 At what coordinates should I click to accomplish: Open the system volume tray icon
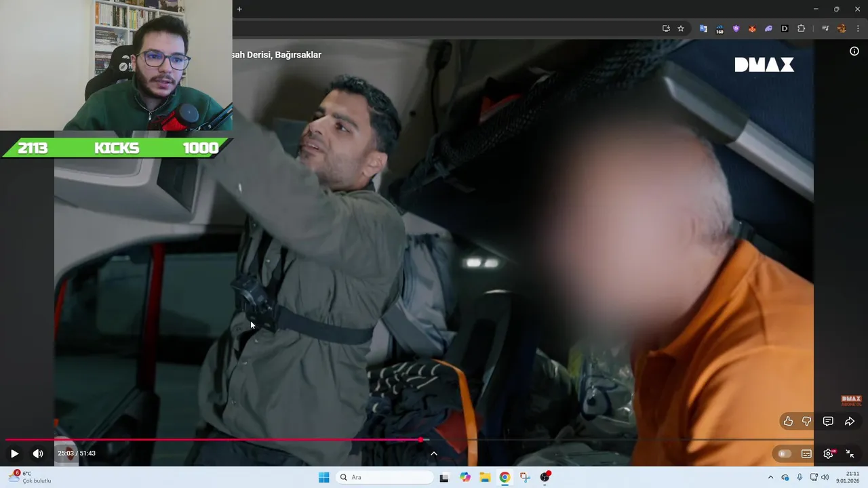click(825, 477)
